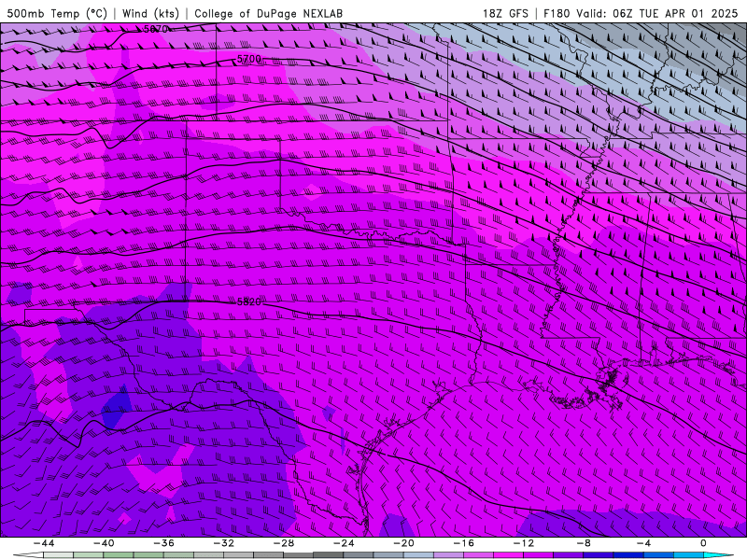Click the "18Z GFS" model run label
Image resolution: width=747 pixels, height=560 pixels.
[x=505, y=13]
